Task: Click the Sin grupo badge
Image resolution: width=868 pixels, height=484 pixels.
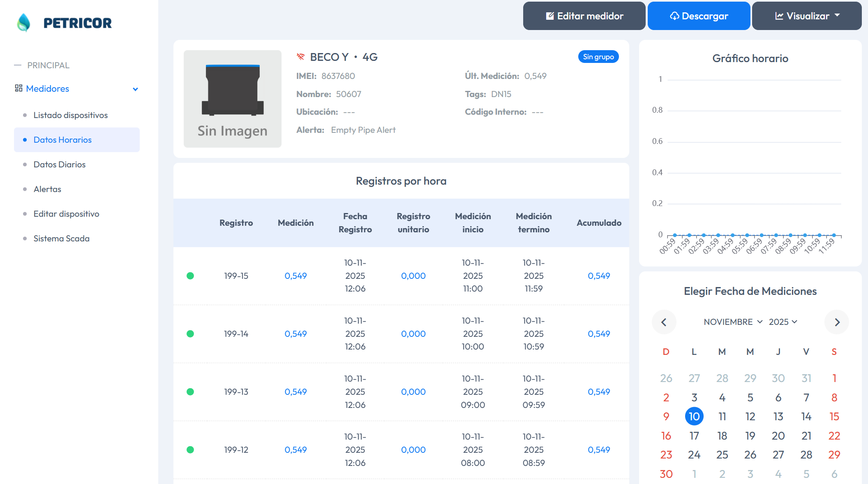Action: (x=598, y=56)
